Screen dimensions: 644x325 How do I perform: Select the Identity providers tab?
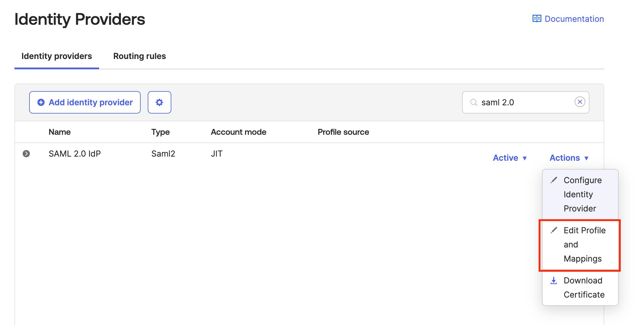[57, 56]
